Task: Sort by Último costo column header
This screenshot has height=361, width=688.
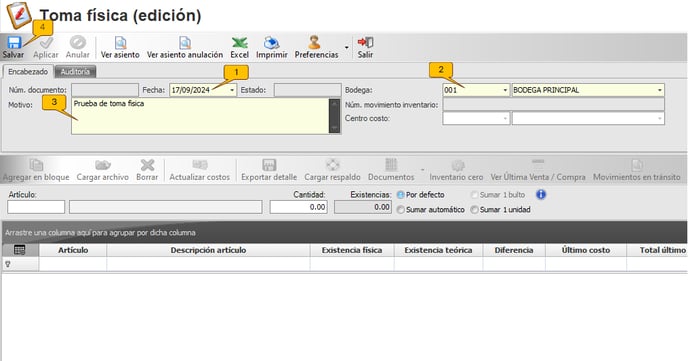Action: click(586, 250)
